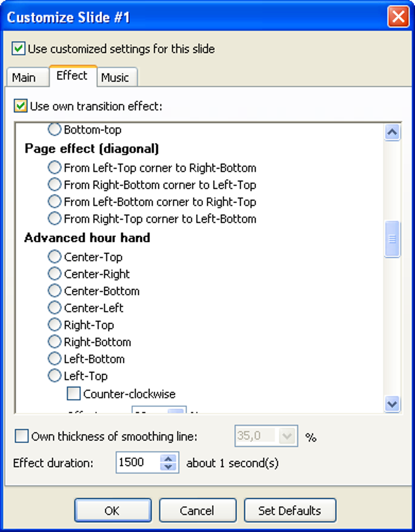Select the Center-Top hour hand effect

[x=85, y=257]
